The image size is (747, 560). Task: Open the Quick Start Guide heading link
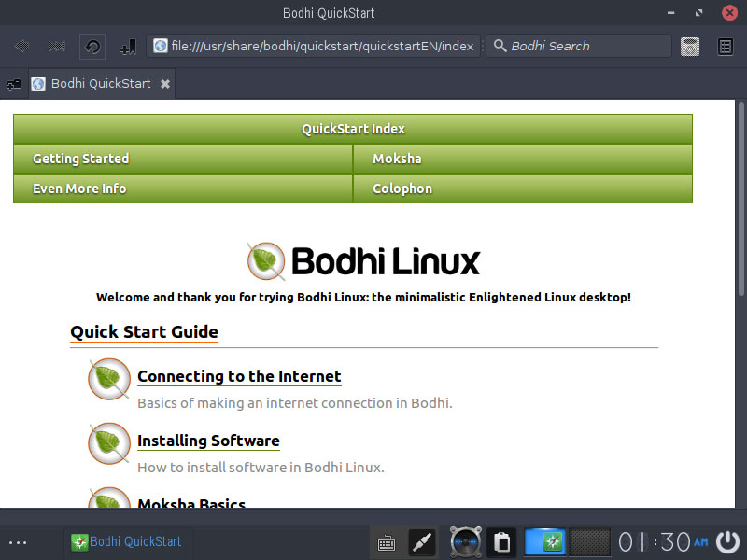coord(145,331)
